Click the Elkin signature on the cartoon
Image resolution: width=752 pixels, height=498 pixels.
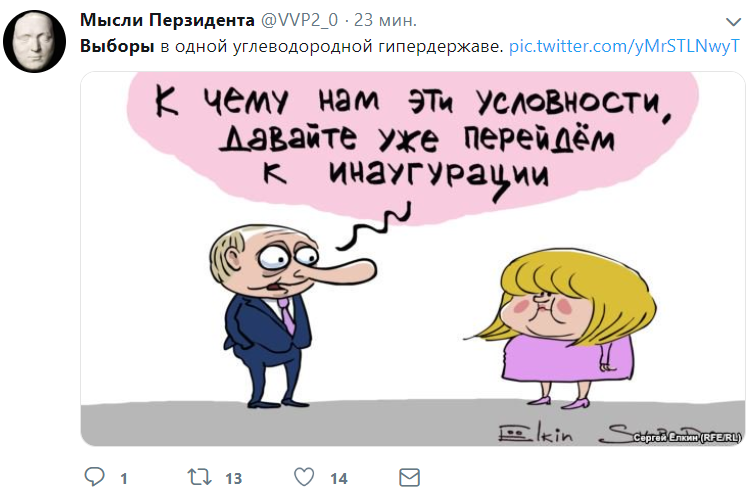536,432
